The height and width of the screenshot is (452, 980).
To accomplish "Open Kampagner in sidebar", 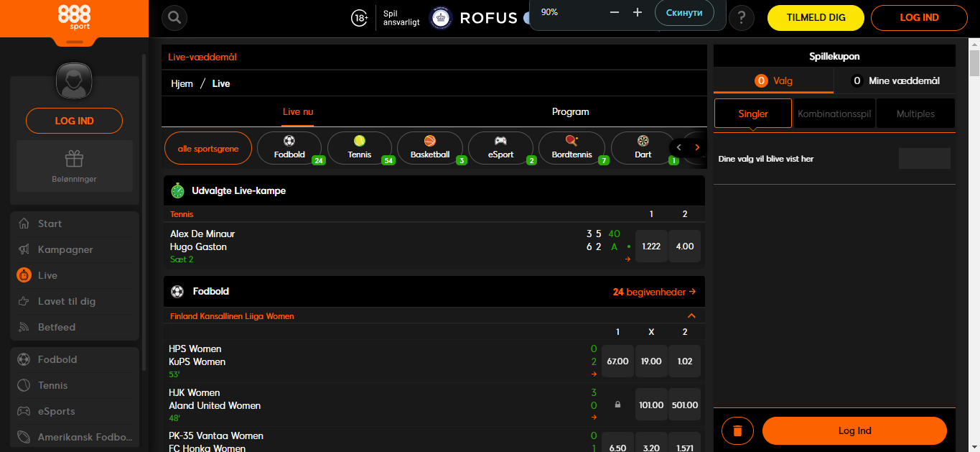I will click(x=75, y=249).
